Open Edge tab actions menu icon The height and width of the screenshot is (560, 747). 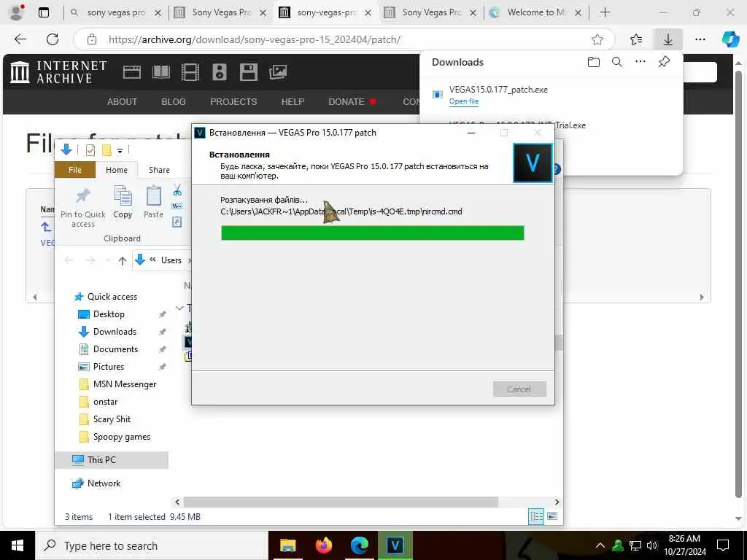click(43, 12)
